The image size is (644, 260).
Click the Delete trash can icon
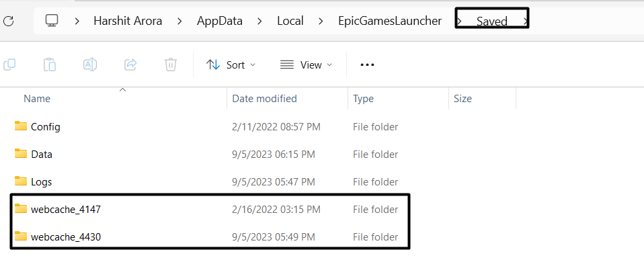[x=171, y=64]
